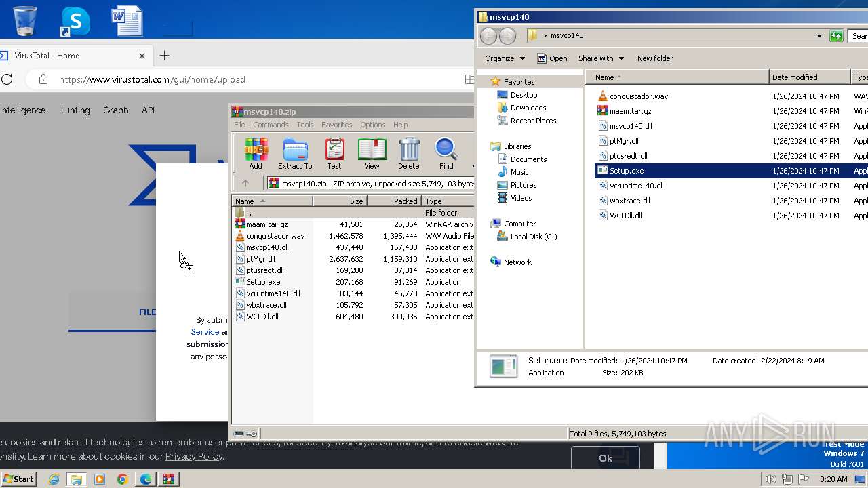Click the Hunting link on VirusTotal
The width and height of the screenshot is (868, 488).
point(74,110)
